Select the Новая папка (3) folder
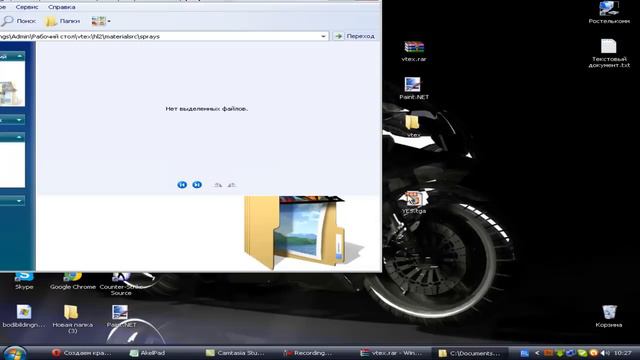This screenshot has width=640, height=360. [x=72, y=319]
